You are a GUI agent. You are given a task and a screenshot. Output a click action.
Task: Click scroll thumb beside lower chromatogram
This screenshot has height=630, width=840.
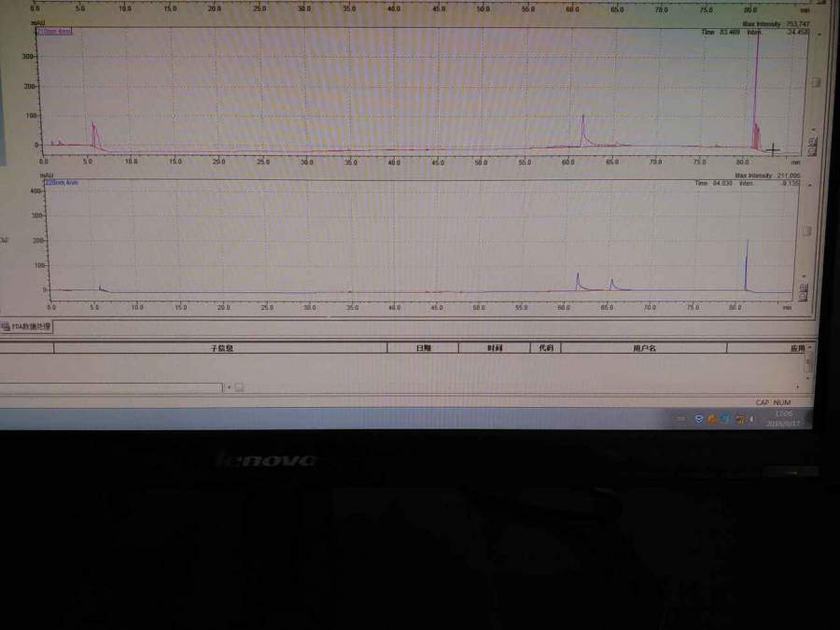806,231
